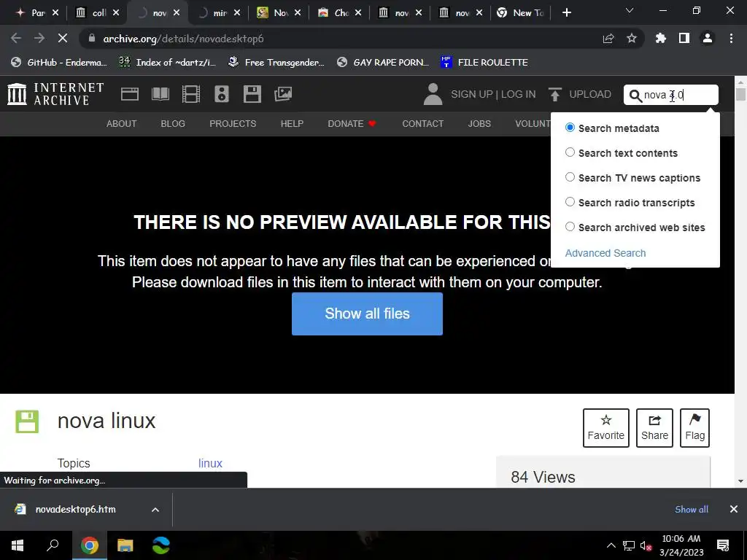Image resolution: width=747 pixels, height=560 pixels.
Task: Open a new browser tab
Action: pos(566,13)
